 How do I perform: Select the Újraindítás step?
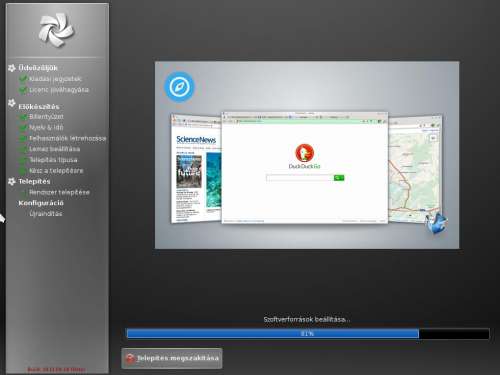[x=46, y=214]
